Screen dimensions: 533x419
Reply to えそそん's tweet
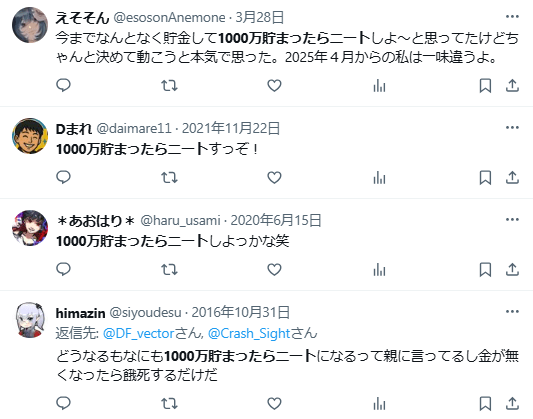point(63,85)
